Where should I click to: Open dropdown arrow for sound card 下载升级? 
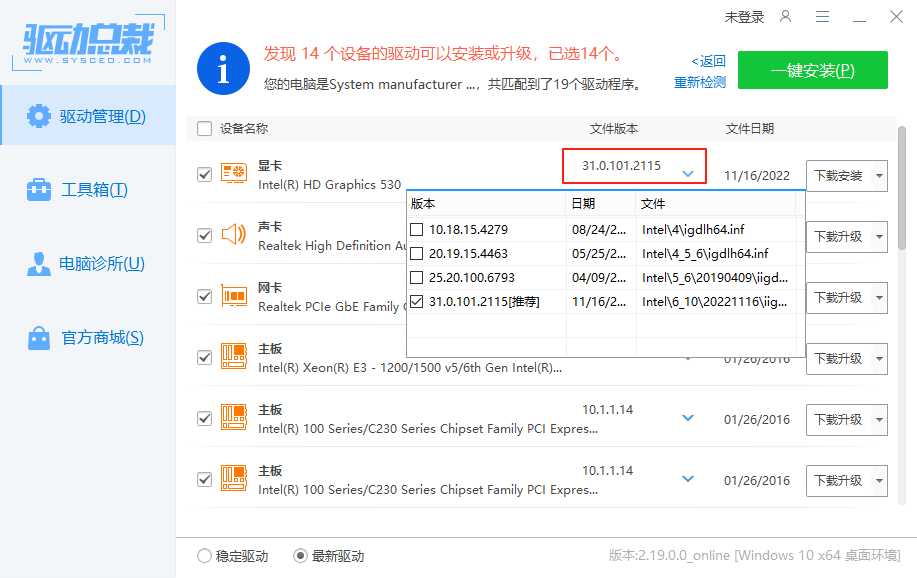point(879,236)
